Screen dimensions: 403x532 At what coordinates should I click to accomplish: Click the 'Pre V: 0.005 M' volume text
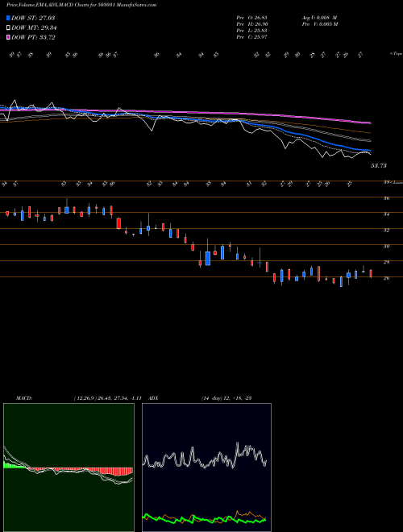(x=319, y=24)
